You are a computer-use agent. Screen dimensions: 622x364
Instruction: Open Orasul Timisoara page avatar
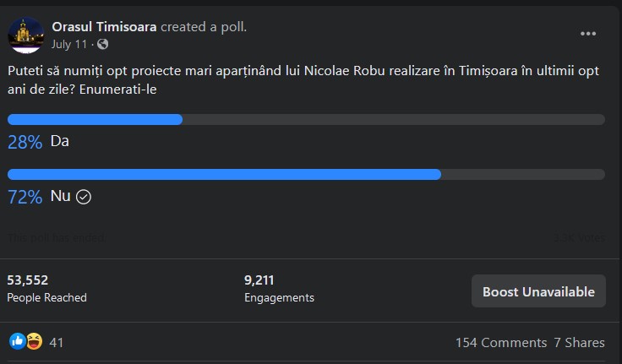pos(26,34)
